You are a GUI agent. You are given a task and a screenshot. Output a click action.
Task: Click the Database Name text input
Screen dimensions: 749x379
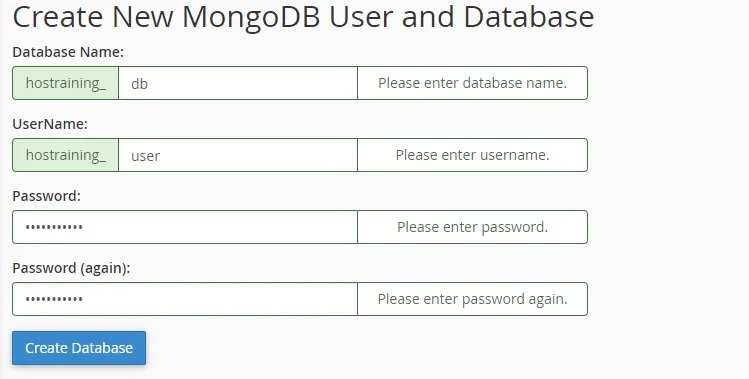(238, 83)
